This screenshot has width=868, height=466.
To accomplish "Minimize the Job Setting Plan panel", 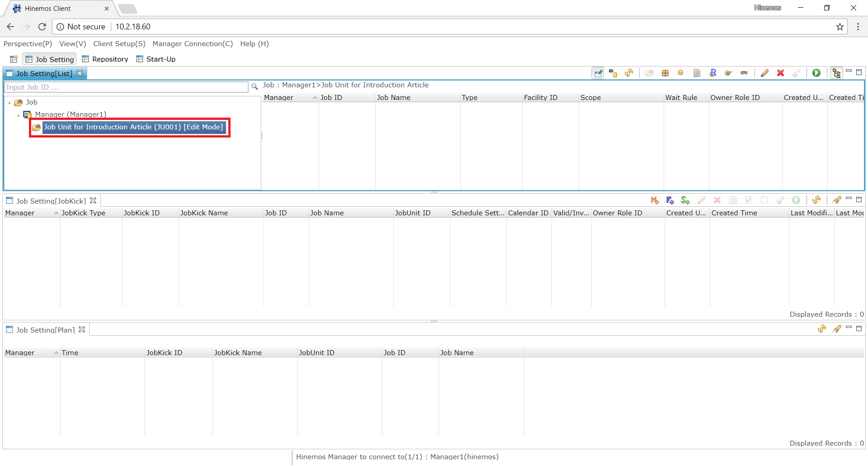I will [x=849, y=328].
